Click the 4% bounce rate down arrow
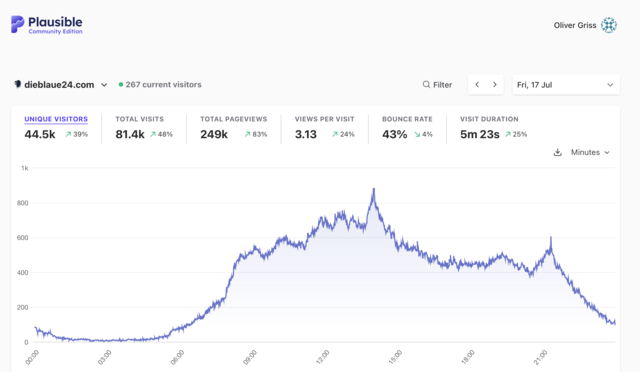Image resolution: width=640 pixels, height=372 pixels. [417, 134]
